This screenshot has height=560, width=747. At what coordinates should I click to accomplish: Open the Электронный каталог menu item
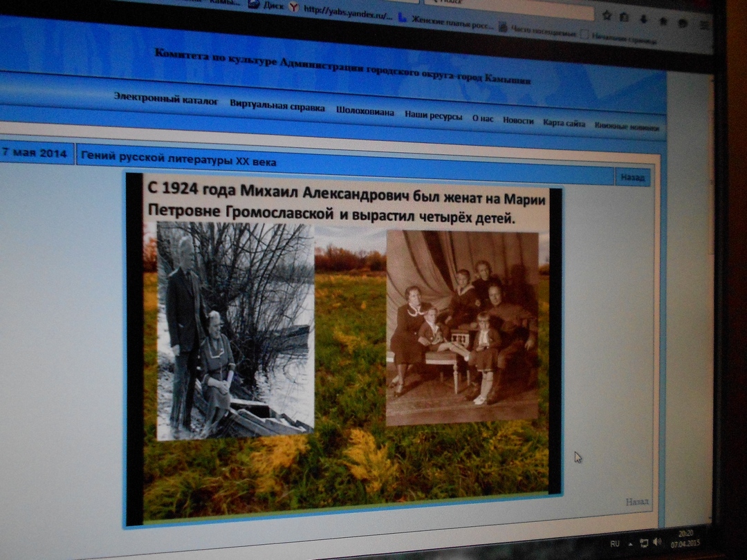point(166,99)
